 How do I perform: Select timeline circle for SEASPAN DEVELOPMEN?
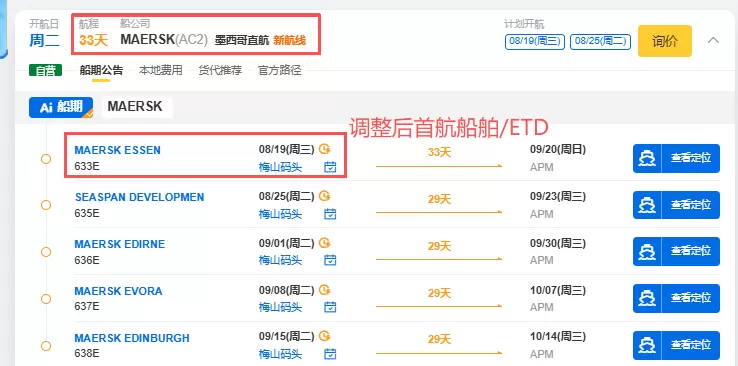46,206
